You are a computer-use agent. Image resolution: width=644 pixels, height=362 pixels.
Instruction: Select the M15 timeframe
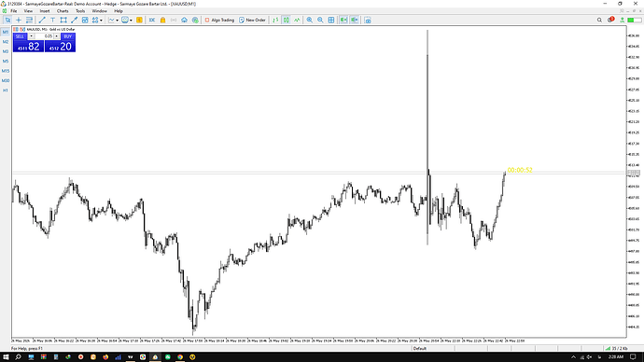point(6,71)
